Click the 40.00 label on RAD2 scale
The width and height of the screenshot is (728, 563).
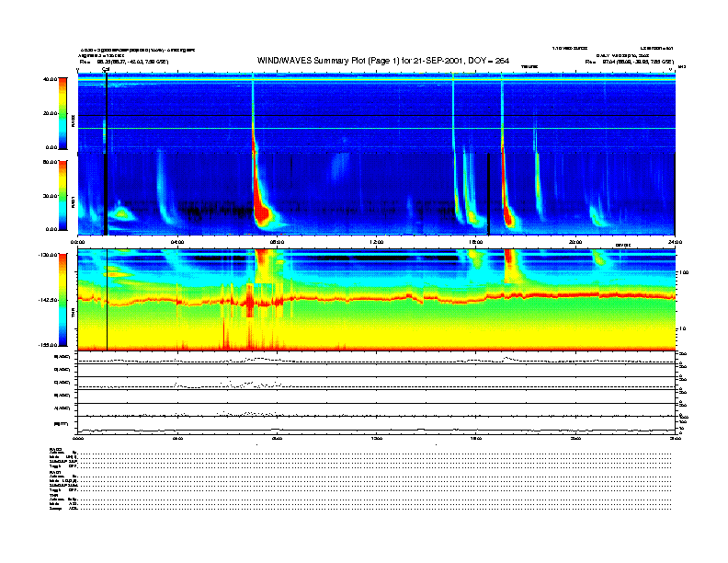50,79
